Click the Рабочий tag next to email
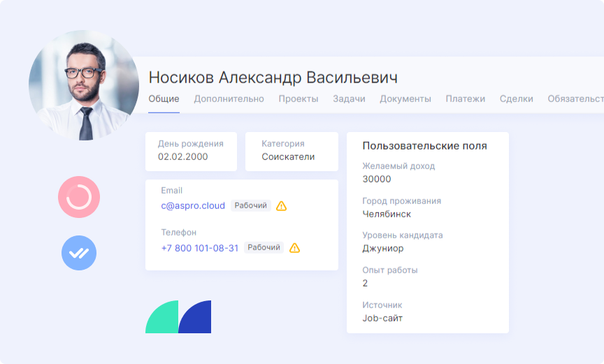 [x=251, y=206]
